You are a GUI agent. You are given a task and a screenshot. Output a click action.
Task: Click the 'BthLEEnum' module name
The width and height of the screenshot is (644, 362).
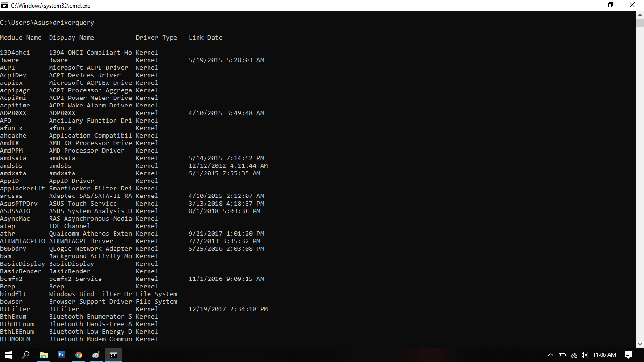17,332
